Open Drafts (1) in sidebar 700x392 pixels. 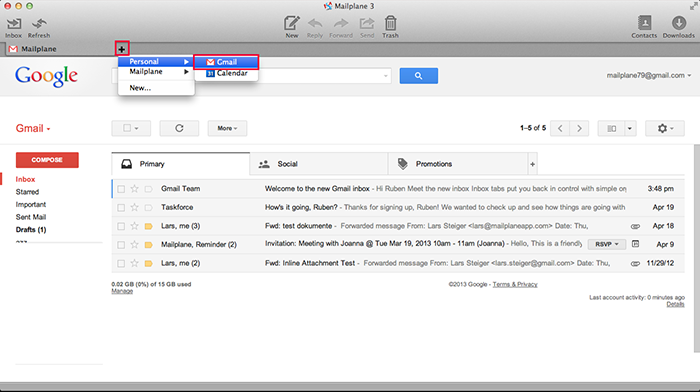pyautogui.click(x=31, y=229)
